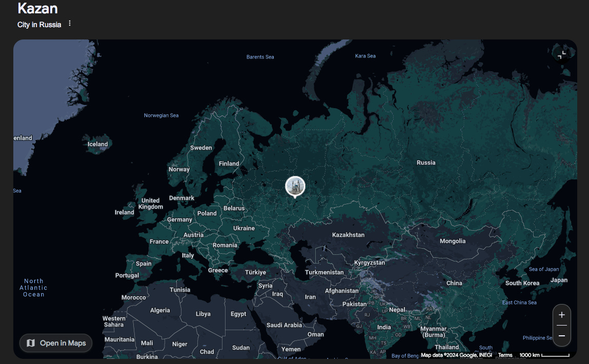589x364 pixels.
Task: Click the Germany country label
Action: pyautogui.click(x=179, y=220)
